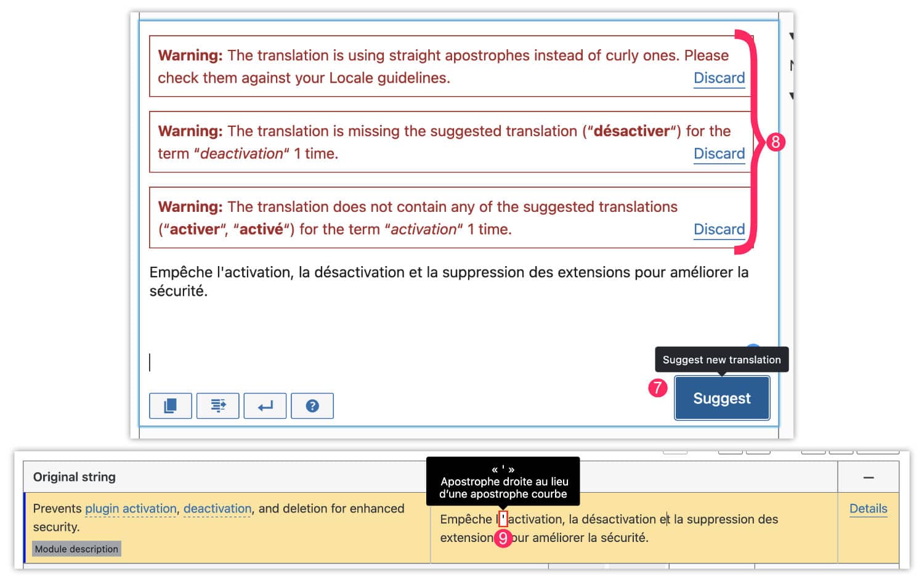
Task: Click the translated text 'Empêche l'activation' in the row
Action: (x=501, y=519)
